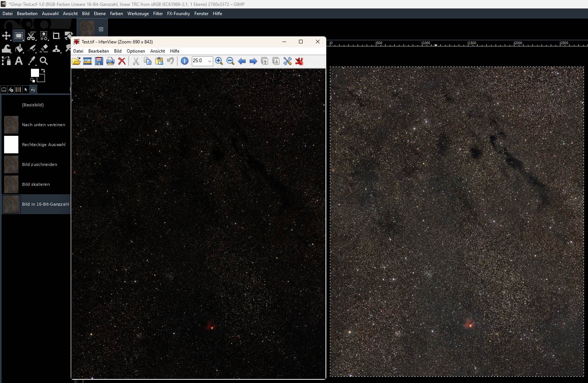588x383 pixels.
Task: Choose the Crop tool
Action: tap(56, 36)
